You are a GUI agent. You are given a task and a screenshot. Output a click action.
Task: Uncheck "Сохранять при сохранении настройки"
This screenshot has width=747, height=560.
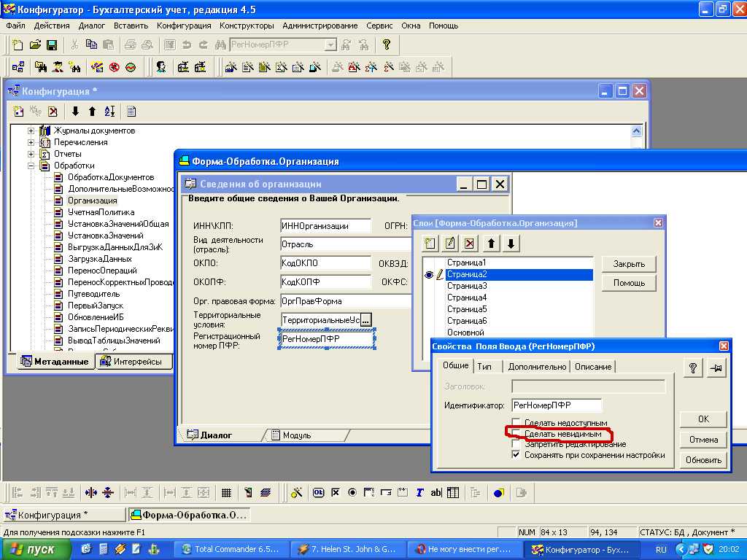516,455
